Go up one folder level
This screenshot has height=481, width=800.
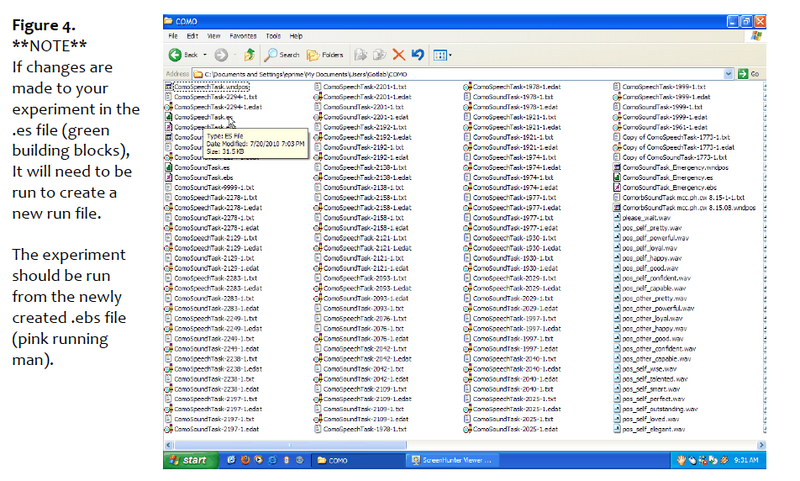[x=249, y=55]
